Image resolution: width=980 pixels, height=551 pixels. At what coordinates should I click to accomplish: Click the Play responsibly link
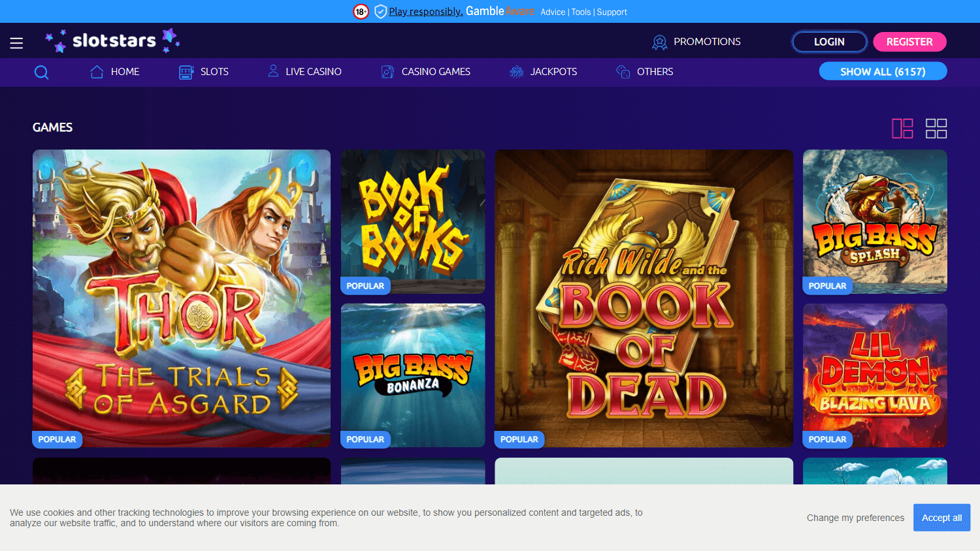coord(426,12)
